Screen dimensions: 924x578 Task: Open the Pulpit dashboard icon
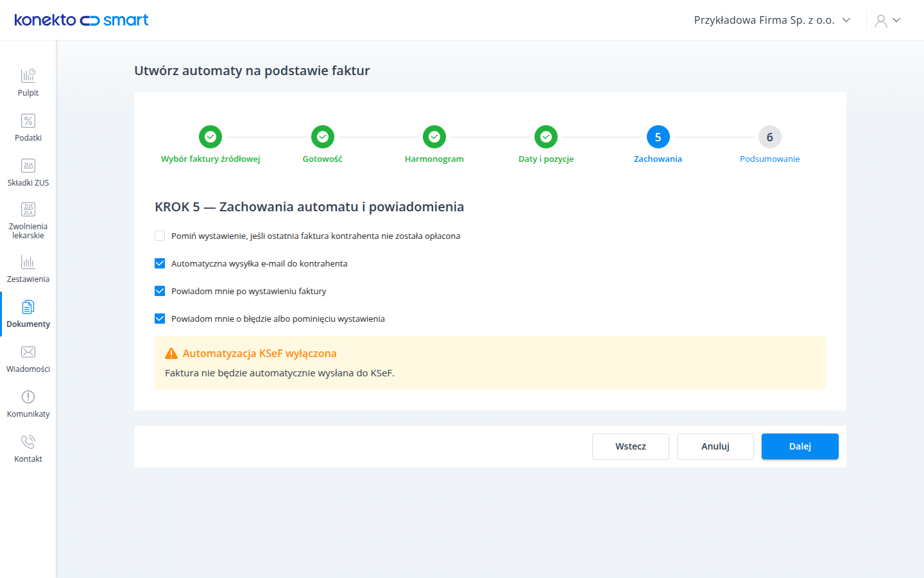point(28,76)
